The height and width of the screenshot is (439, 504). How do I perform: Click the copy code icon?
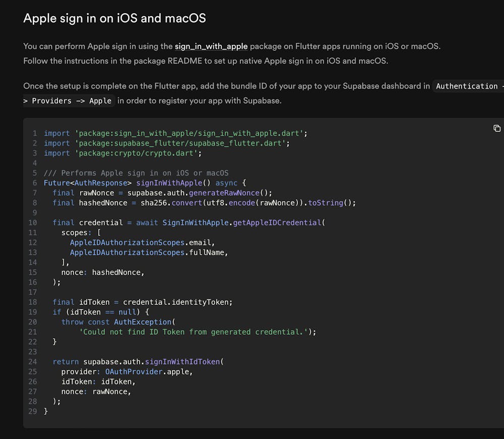[x=496, y=129]
